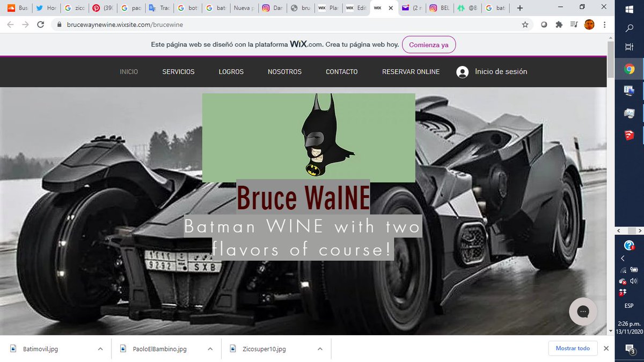Show hidden tray icons chevron
The height and width of the screenshot is (362, 644).
point(623,258)
